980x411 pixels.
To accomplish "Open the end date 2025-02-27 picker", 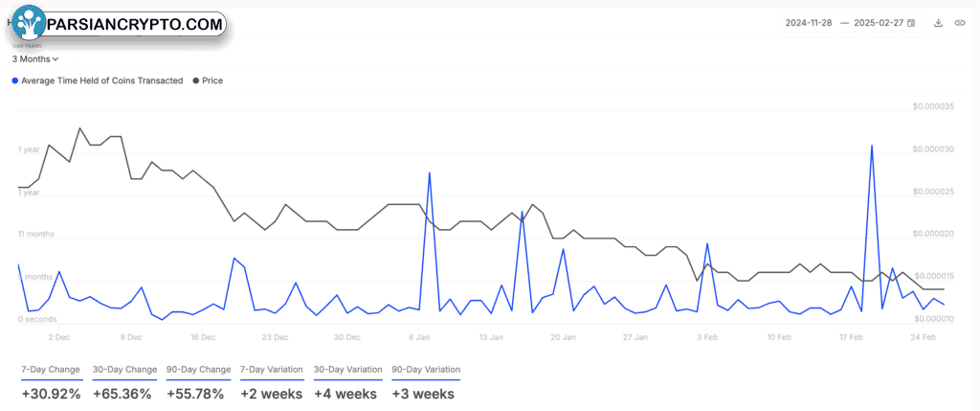I will pyautogui.click(x=880, y=23).
